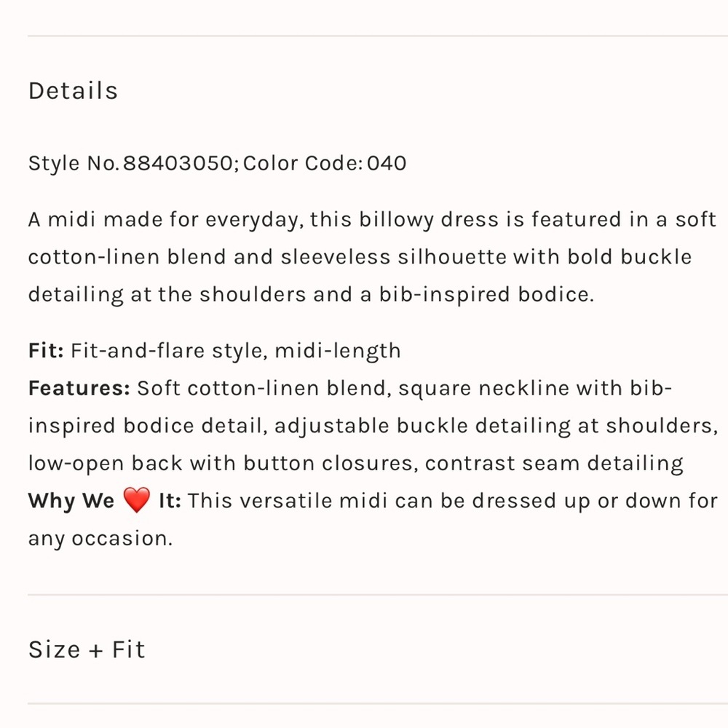This screenshot has width=728, height=728.
Task: Click the any occasion text
Action: tap(100, 539)
